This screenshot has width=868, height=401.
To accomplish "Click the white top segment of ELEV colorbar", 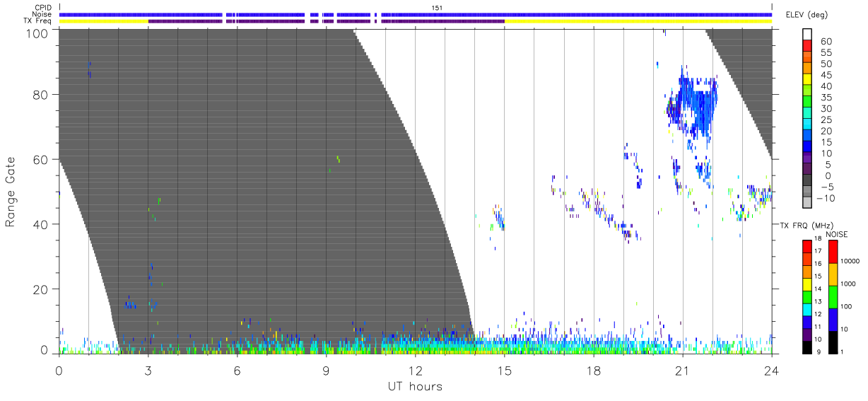I will click(807, 35).
